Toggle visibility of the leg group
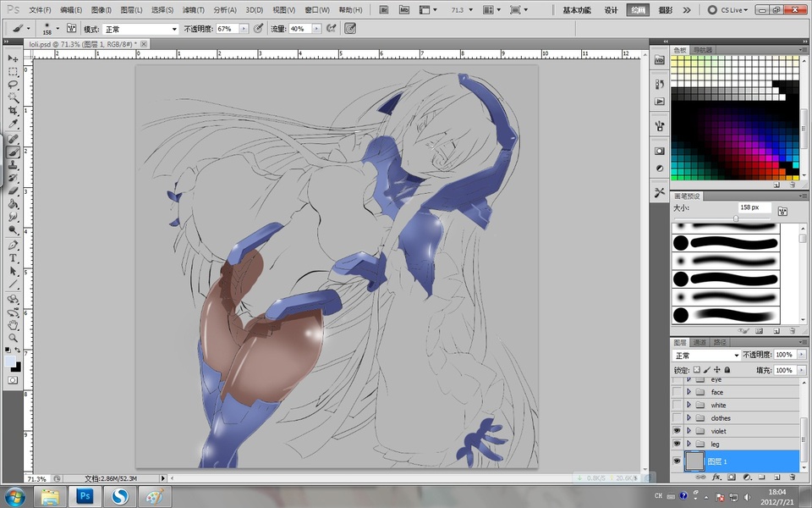This screenshot has width=812, height=508. click(677, 444)
